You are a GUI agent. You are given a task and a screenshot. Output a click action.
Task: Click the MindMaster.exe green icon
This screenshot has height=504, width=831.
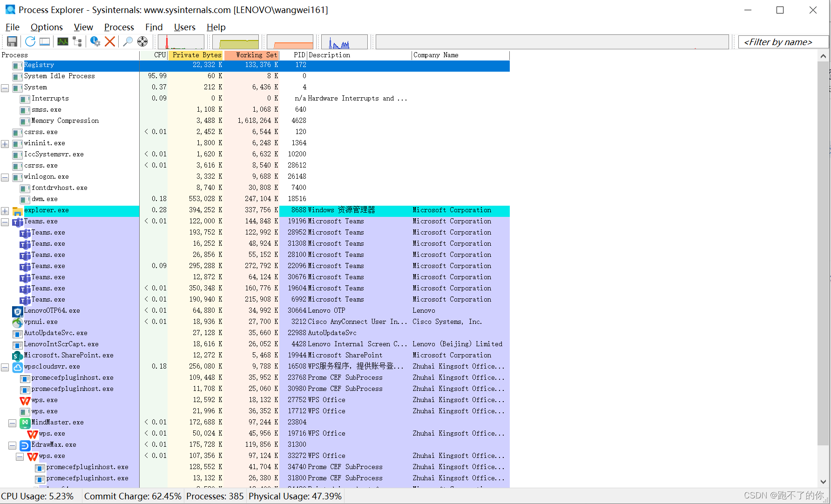click(25, 423)
